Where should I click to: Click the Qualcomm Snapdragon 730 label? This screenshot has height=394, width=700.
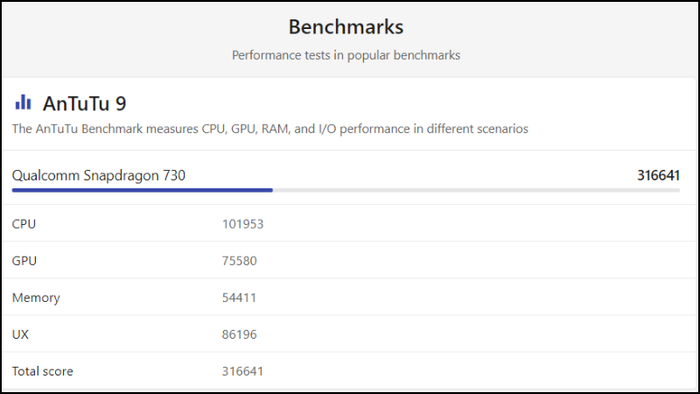tap(99, 175)
